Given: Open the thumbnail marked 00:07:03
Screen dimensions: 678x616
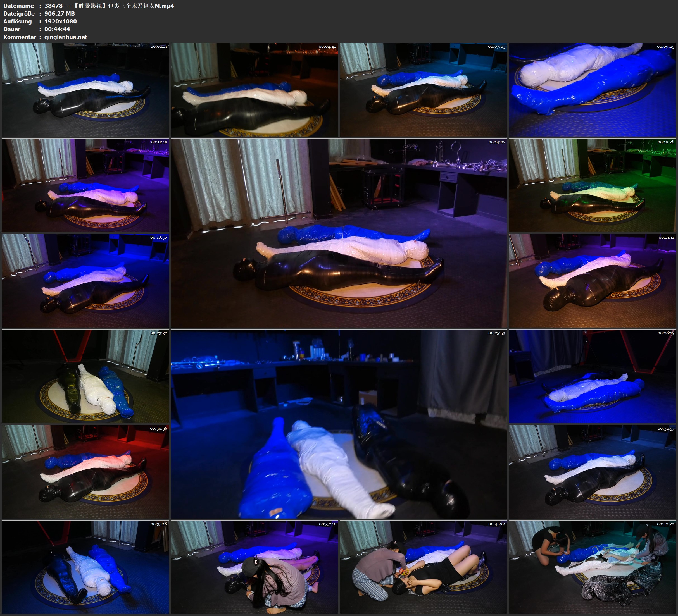Looking at the screenshot, I should tap(424, 89).
